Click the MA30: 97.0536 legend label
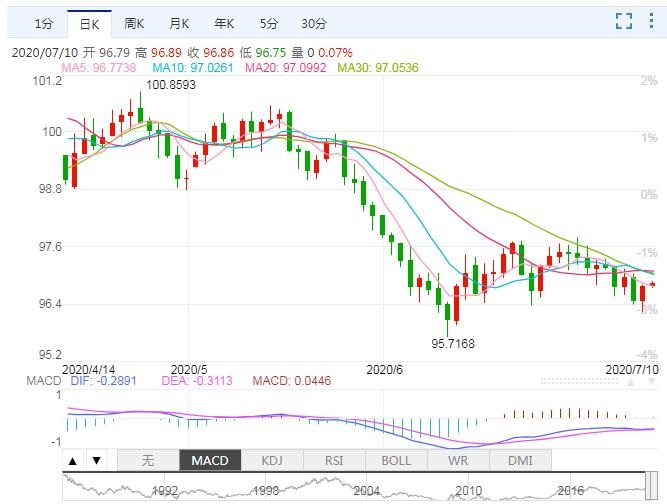The width and height of the screenshot is (667, 504). 378,68
